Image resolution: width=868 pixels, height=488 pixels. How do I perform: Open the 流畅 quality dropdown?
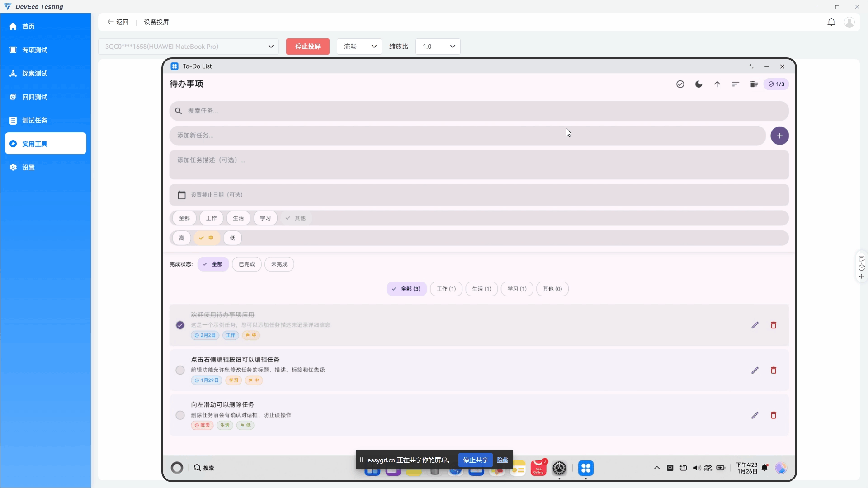359,47
